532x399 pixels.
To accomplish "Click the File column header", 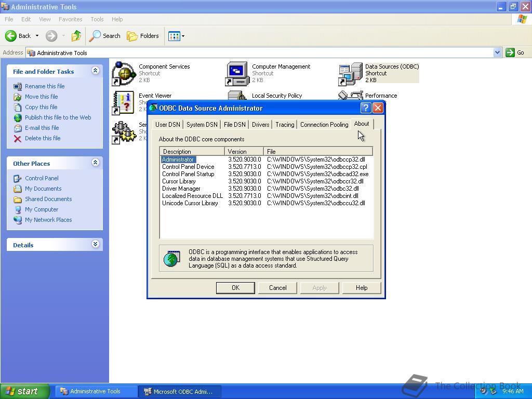I will [318, 152].
